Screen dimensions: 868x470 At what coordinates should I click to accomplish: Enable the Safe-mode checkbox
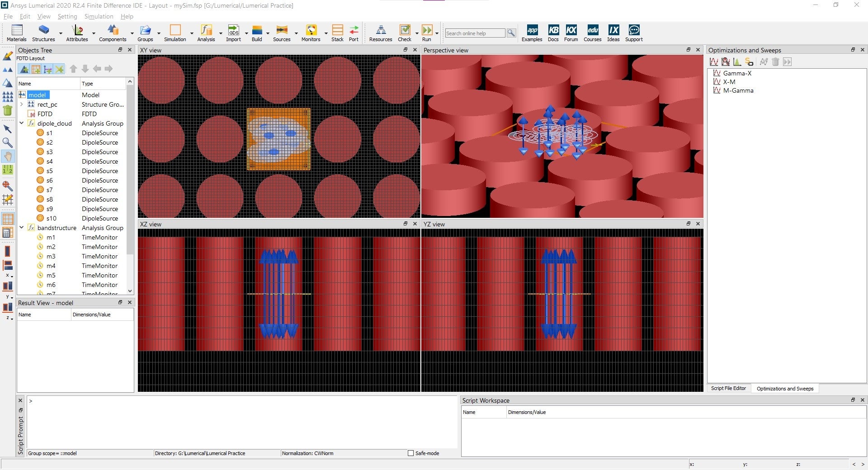tap(410, 453)
